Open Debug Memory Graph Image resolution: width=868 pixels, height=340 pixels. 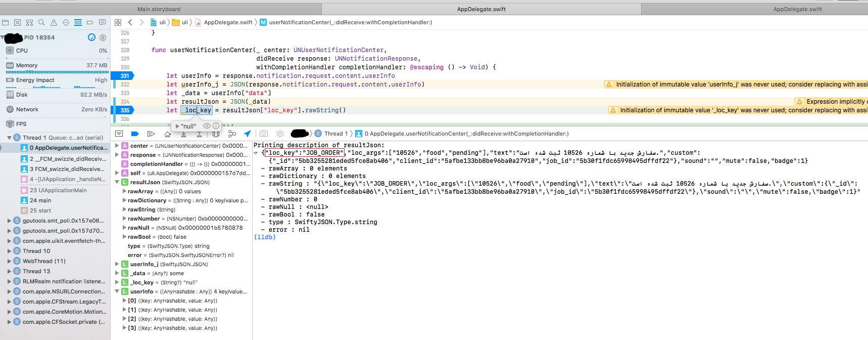[232, 134]
